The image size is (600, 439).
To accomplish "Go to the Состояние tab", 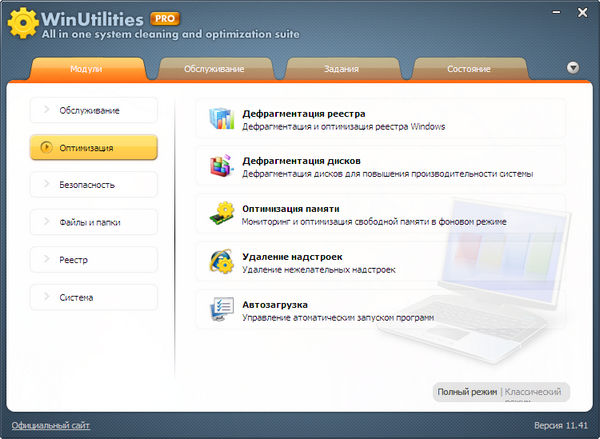I will [x=469, y=69].
